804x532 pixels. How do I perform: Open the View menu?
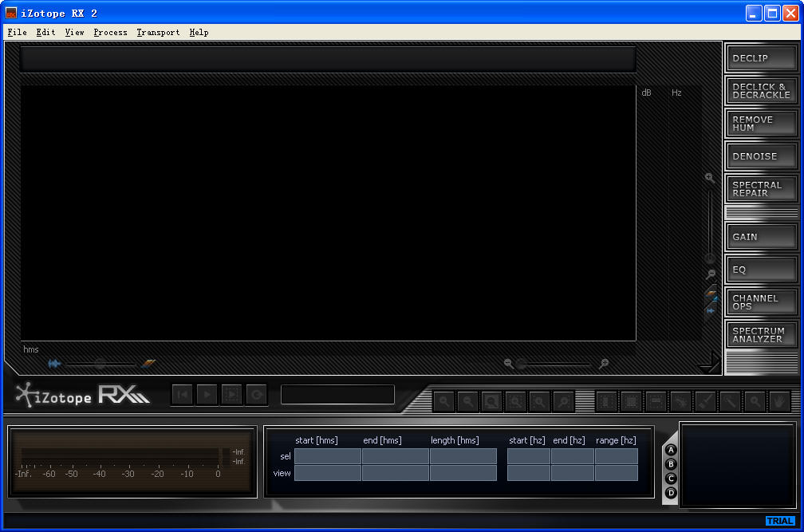[74, 32]
